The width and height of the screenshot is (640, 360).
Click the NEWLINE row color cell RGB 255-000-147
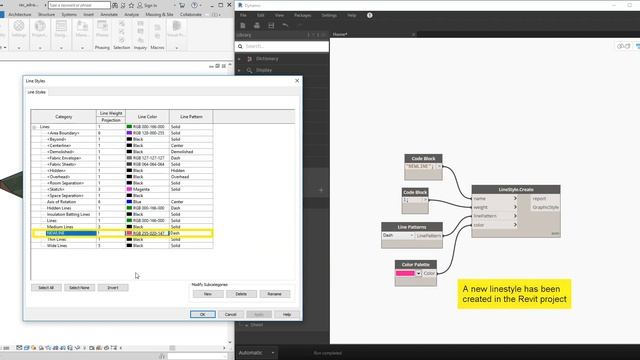[147, 233]
